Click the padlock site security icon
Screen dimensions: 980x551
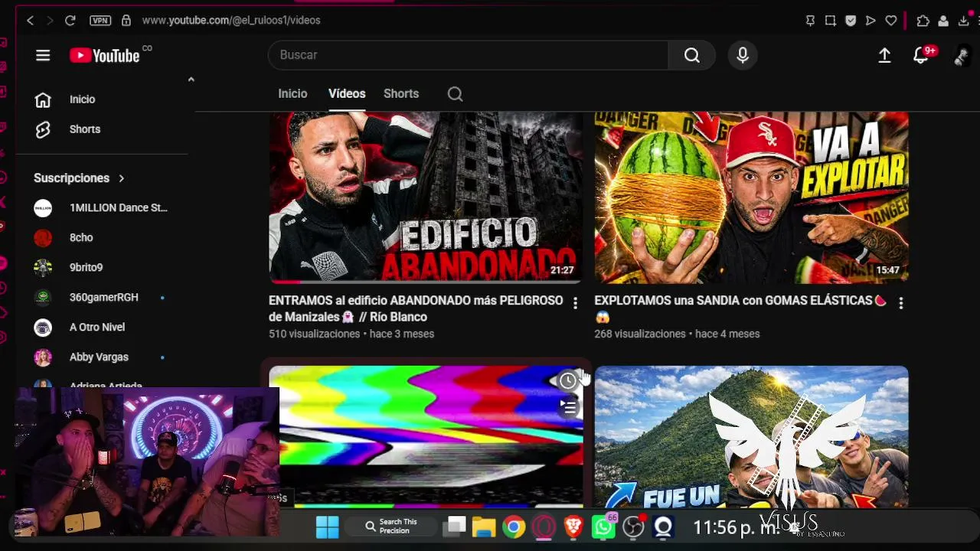click(x=126, y=21)
